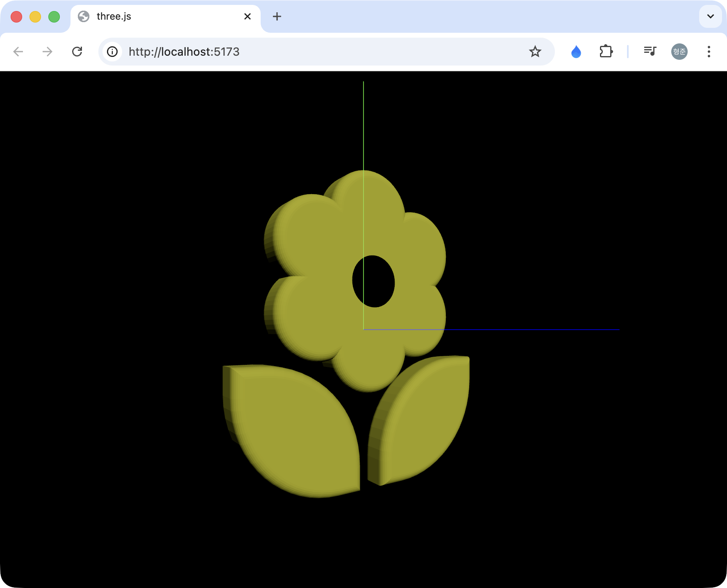727x588 pixels.
Task: Close the three.js tab
Action: (x=248, y=16)
